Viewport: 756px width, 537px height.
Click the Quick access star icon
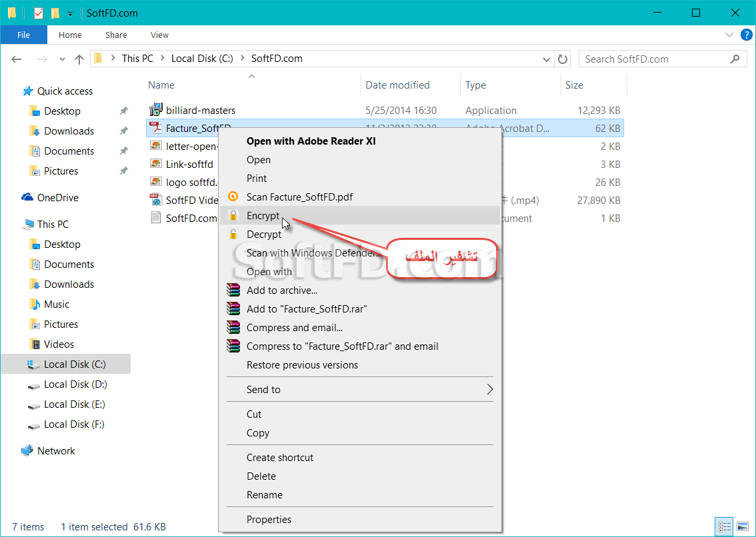[x=28, y=91]
